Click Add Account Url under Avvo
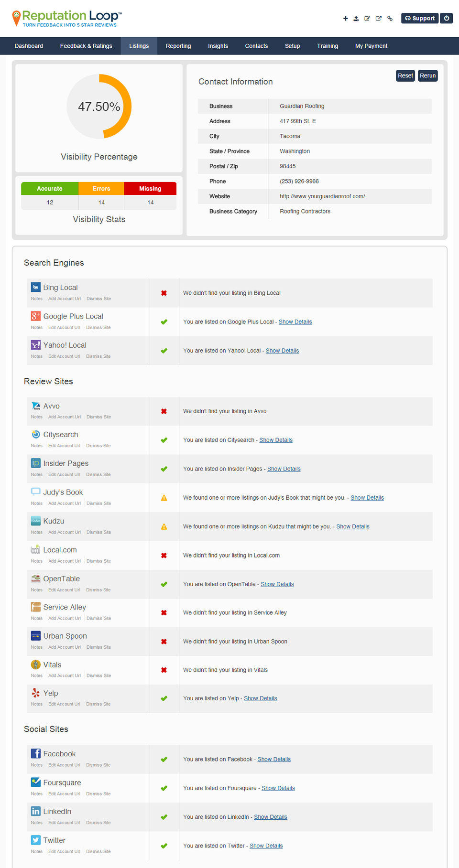Viewport: 459px width, 868px height. point(65,417)
